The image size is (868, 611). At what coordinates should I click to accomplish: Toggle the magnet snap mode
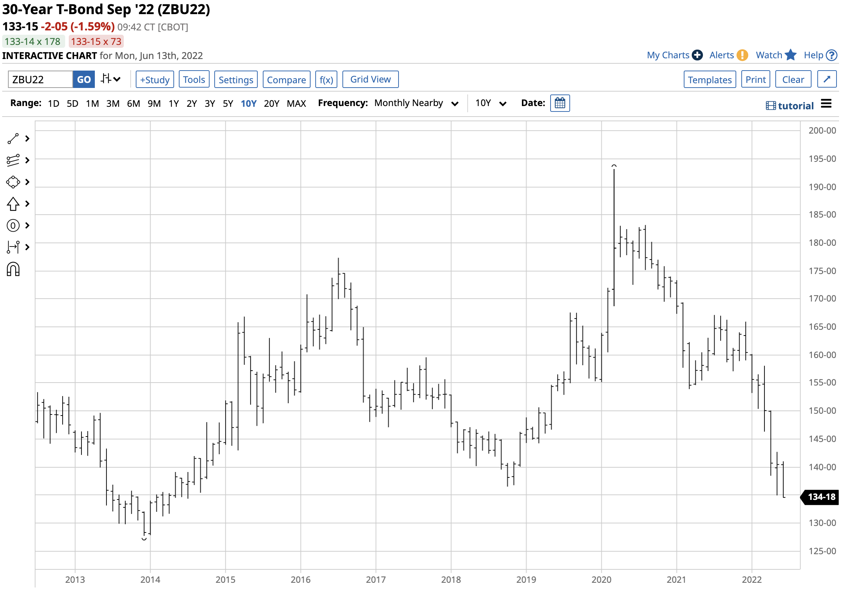coord(13,270)
